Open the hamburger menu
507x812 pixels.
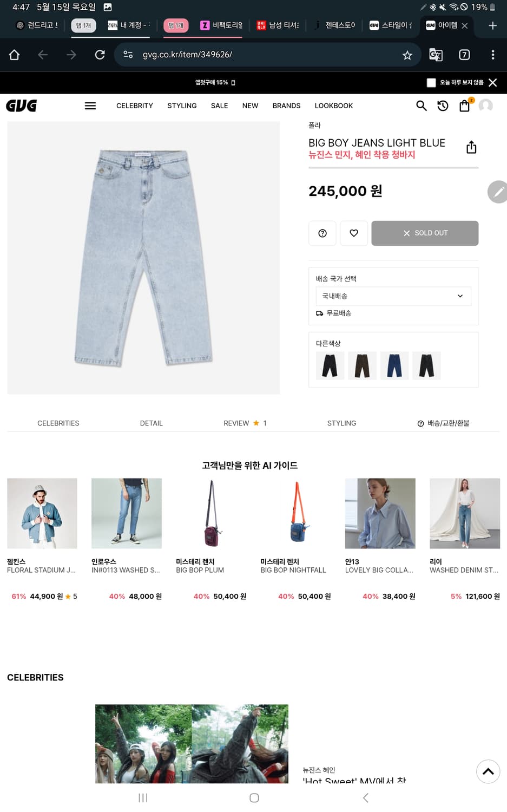(x=90, y=106)
